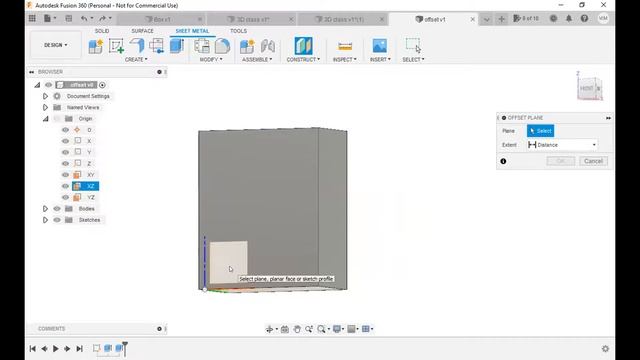Open the Help question mark icon
The image size is (640, 360).
coord(584,18)
